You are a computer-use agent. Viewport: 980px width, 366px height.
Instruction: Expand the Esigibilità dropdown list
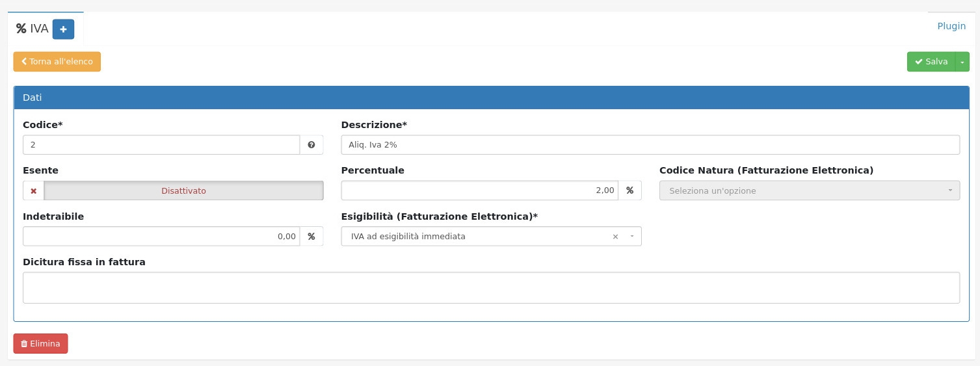point(631,237)
